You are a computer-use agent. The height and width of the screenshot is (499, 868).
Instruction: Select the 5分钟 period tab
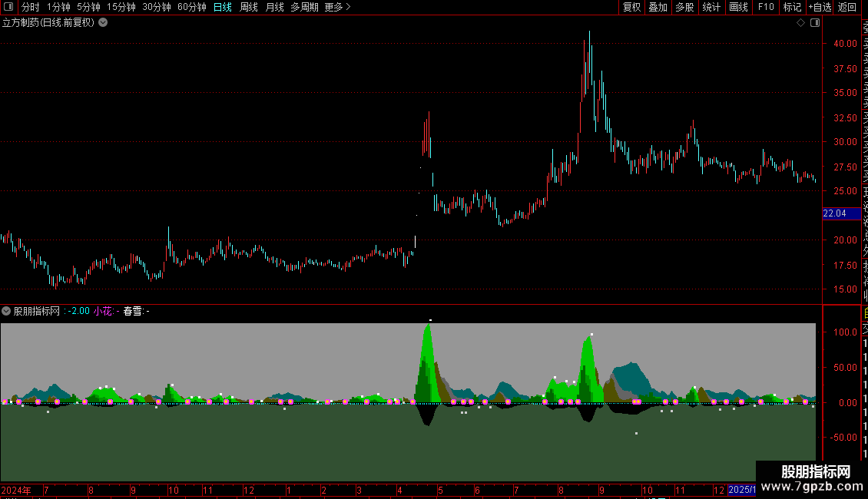pyautogui.click(x=88, y=7)
